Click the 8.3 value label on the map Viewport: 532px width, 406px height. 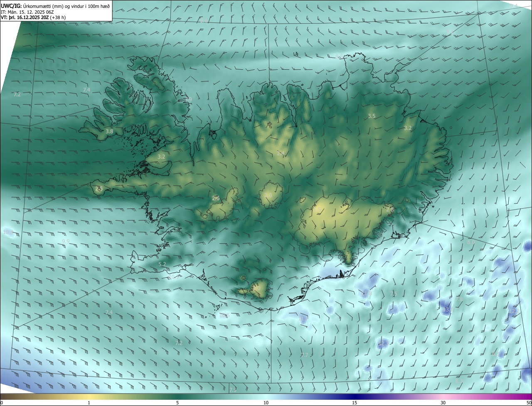pyautogui.click(x=459, y=381)
